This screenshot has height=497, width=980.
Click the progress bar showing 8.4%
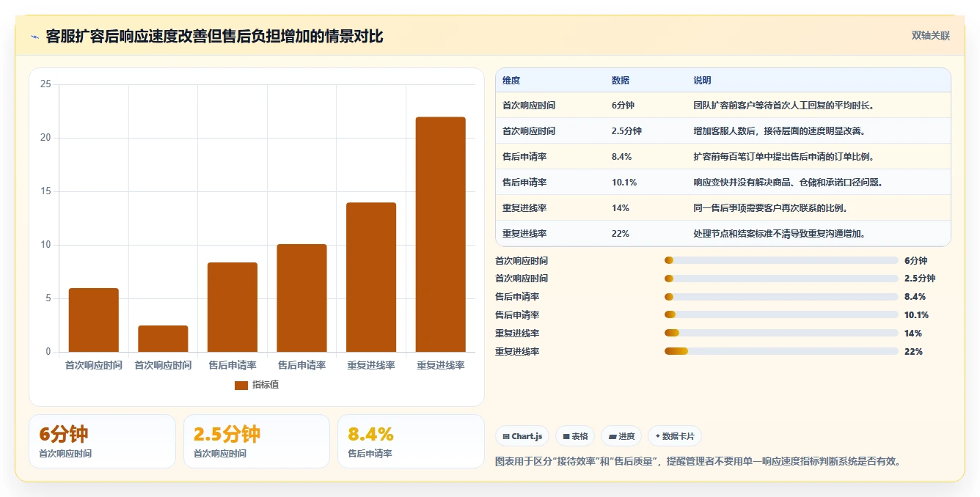[781, 297]
